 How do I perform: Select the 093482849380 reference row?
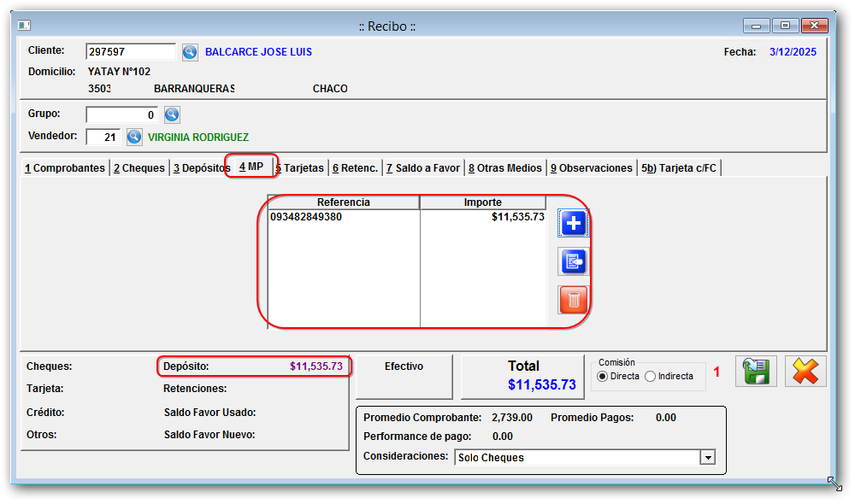point(342,218)
